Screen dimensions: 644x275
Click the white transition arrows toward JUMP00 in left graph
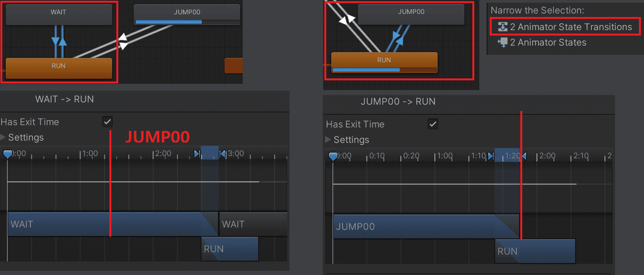[123, 42]
